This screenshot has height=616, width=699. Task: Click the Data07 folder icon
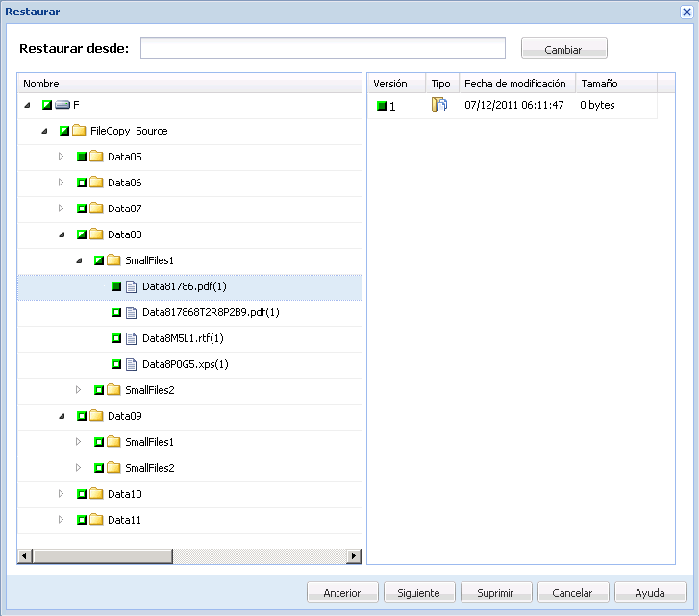click(x=96, y=208)
